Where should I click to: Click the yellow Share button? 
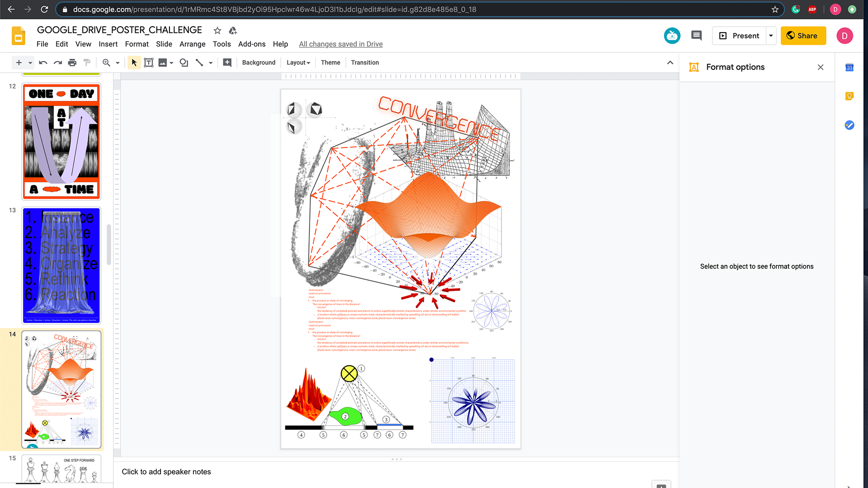[x=803, y=36]
